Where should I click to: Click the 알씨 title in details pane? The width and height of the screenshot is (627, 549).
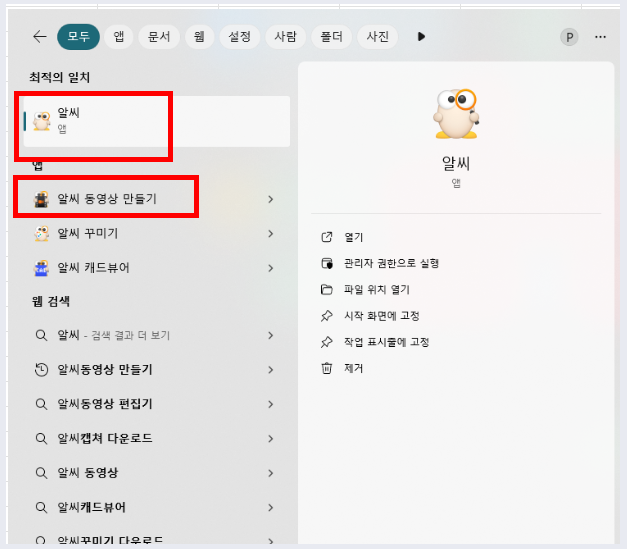pyautogui.click(x=456, y=164)
